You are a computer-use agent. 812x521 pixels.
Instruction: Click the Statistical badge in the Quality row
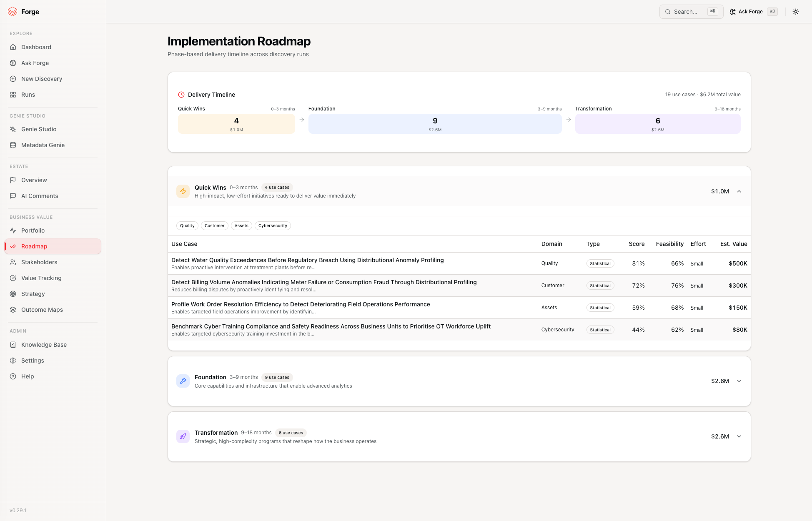coord(600,263)
